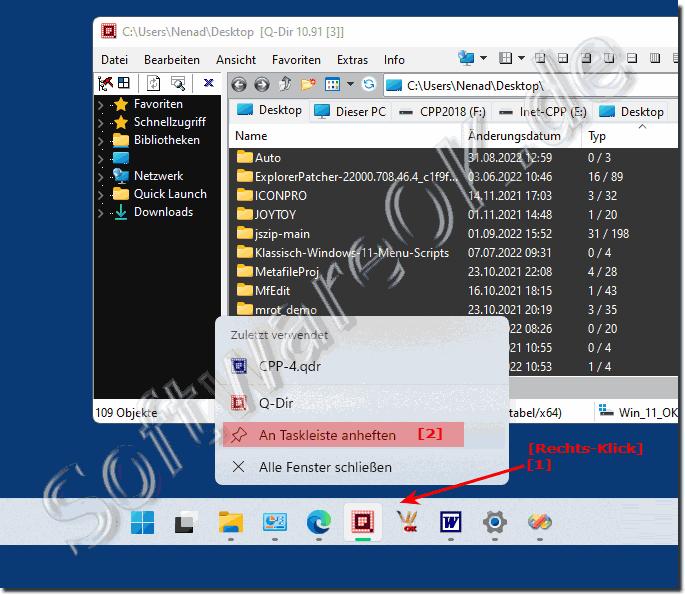Screen dimensions: 685x595
Task: Expand the Netzwerk tree node
Action: click(x=100, y=176)
